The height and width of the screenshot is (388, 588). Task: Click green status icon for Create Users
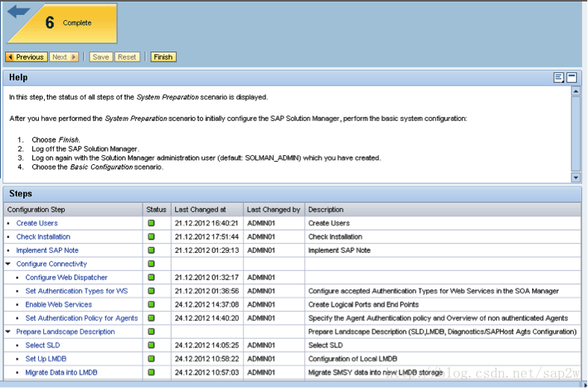point(151,223)
